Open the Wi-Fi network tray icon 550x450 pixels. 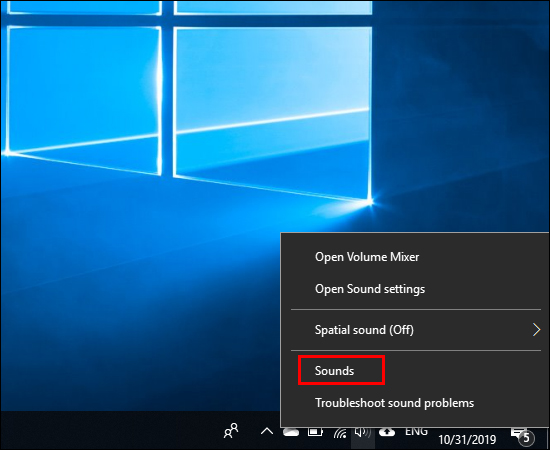pos(340,433)
